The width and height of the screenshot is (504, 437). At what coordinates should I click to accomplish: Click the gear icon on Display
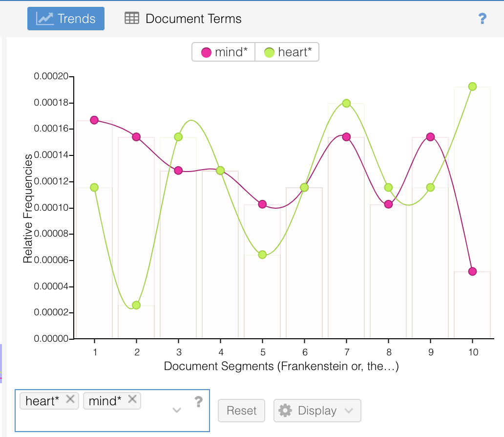point(285,411)
